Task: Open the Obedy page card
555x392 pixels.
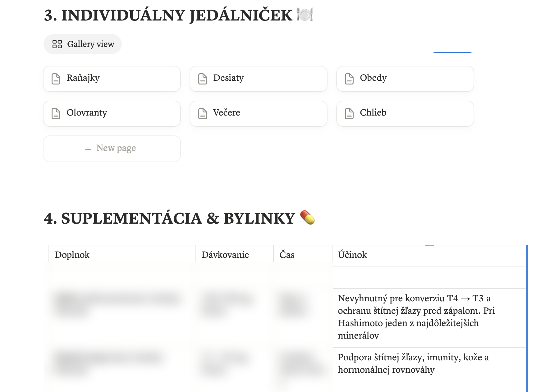Action: click(405, 79)
